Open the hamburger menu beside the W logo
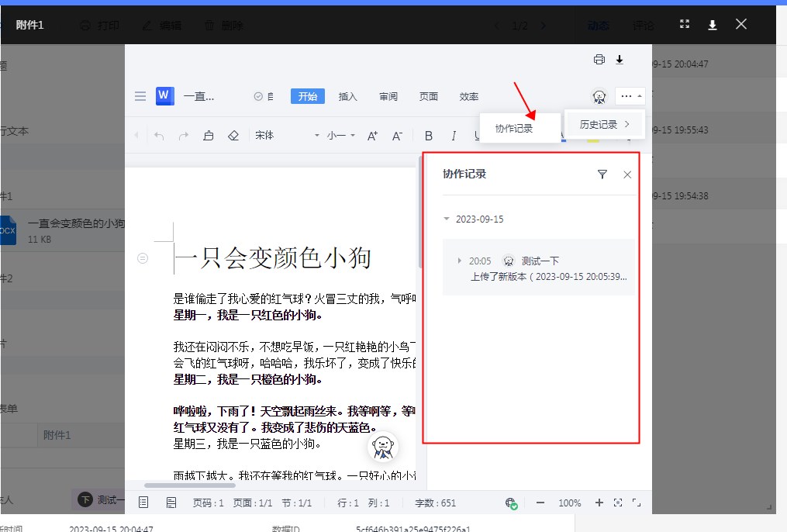Viewport: 787px width, 532px height. (140, 96)
